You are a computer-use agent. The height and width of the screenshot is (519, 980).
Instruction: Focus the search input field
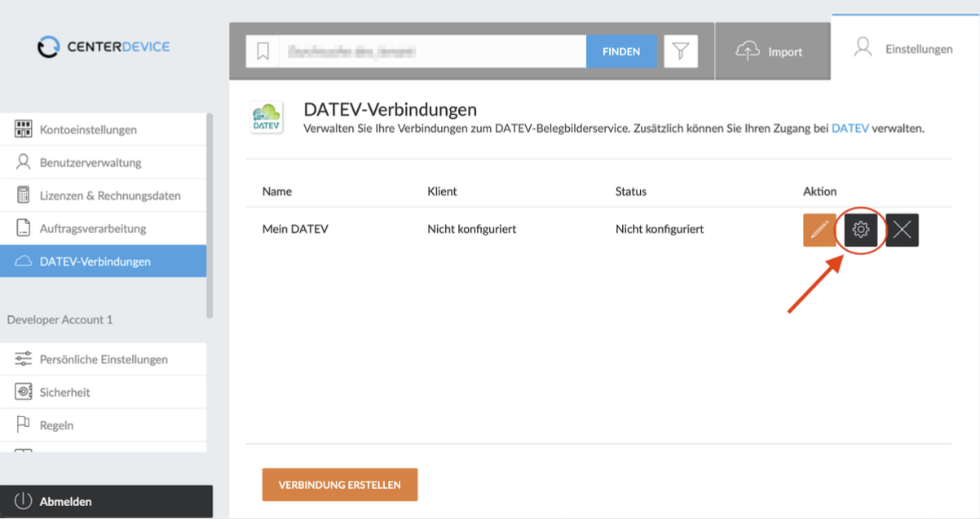coord(432,51)
